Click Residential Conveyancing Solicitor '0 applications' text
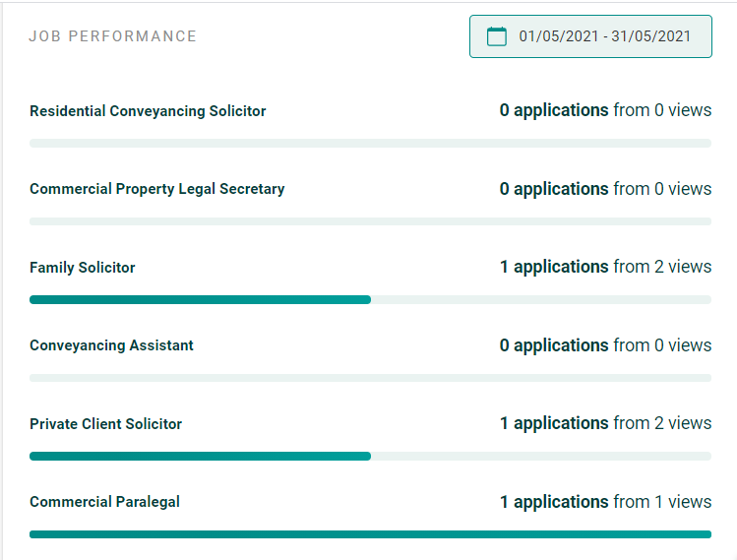 click(554, 110)
